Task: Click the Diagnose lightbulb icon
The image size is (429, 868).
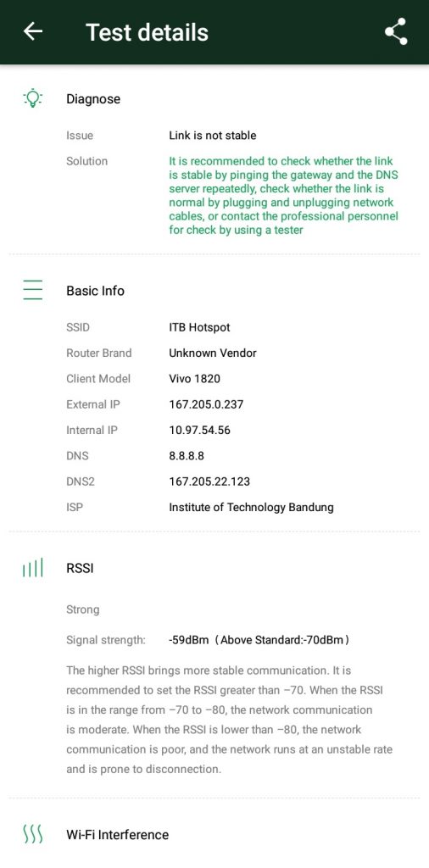Action: [x=33, y=98]
